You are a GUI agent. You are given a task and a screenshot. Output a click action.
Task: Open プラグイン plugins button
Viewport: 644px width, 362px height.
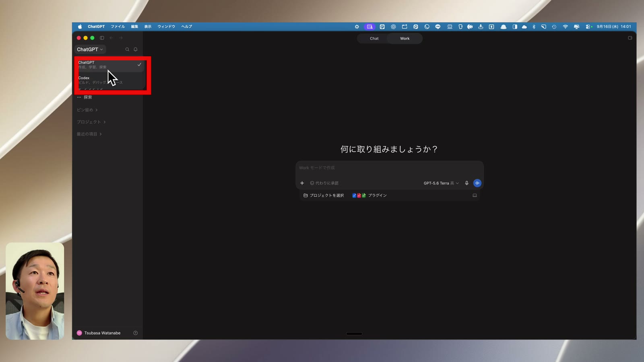pyautogui.click(x=369, y=195)
